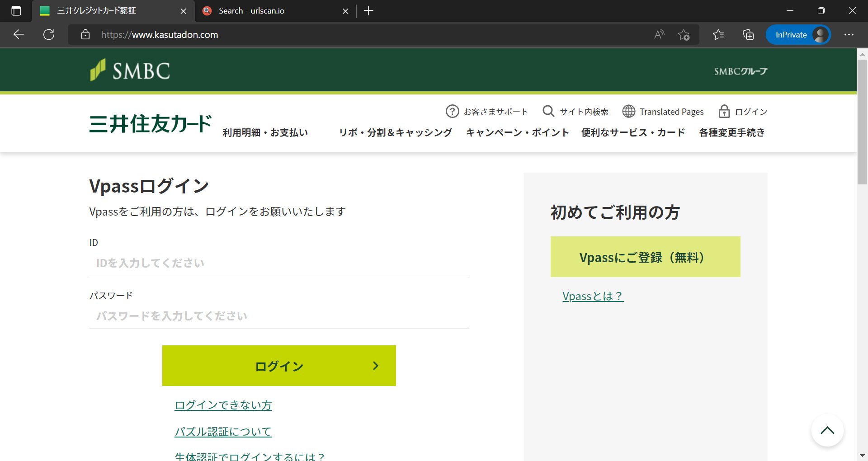
Task: Click the scrollbar up arrow
Action: coord(863,54)
